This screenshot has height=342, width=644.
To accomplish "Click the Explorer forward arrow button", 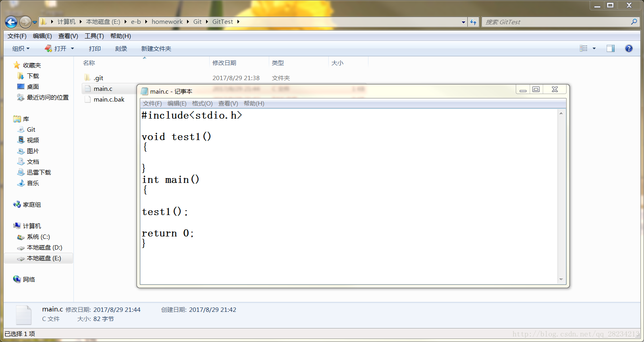I will (25, 22).
